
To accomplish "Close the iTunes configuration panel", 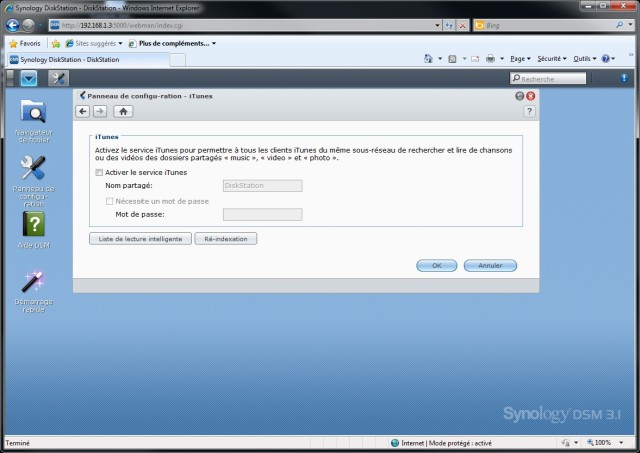I will 530,96.
